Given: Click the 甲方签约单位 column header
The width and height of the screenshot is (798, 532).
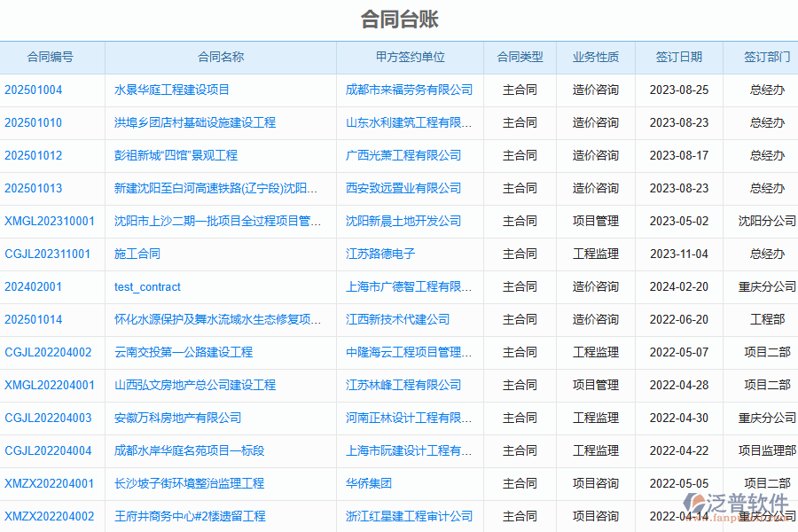Looking at the screenshot, I should click(410, 57).
